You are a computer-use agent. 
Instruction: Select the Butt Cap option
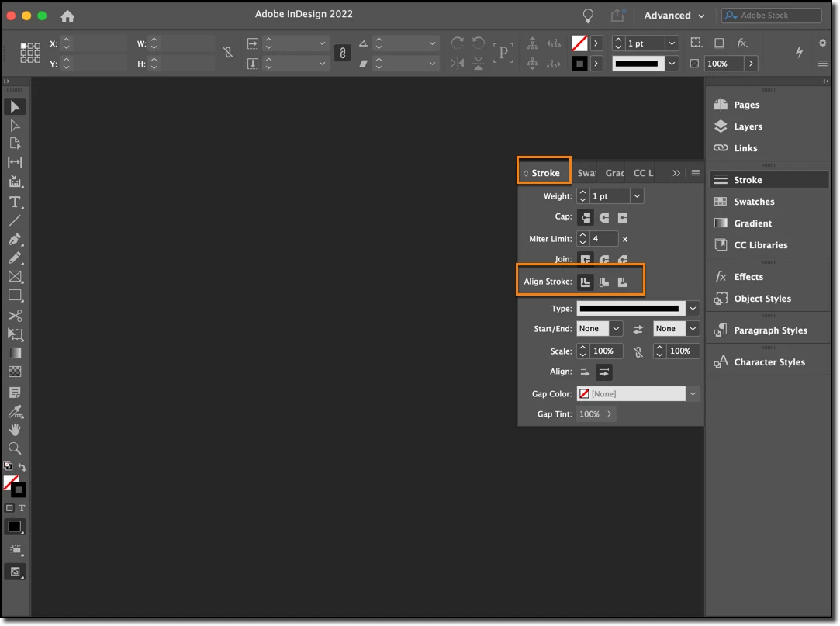coord(586,217)
